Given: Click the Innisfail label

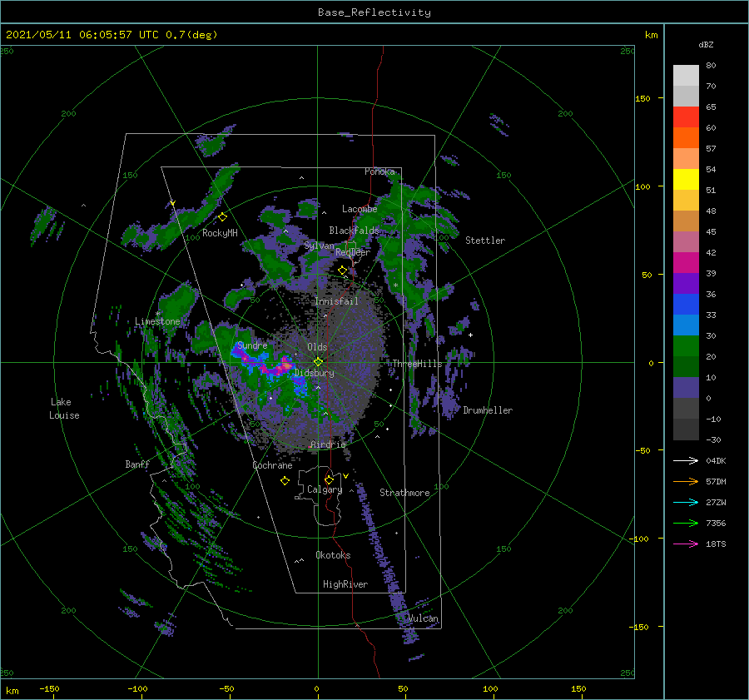Looking at the screenshot, I should [336, 301].
